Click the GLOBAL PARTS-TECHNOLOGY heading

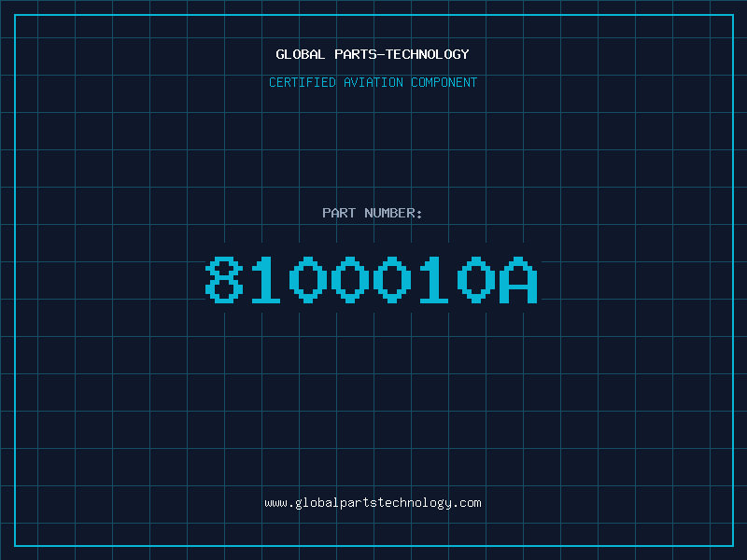pyautogui.click(x=373, y=54)
